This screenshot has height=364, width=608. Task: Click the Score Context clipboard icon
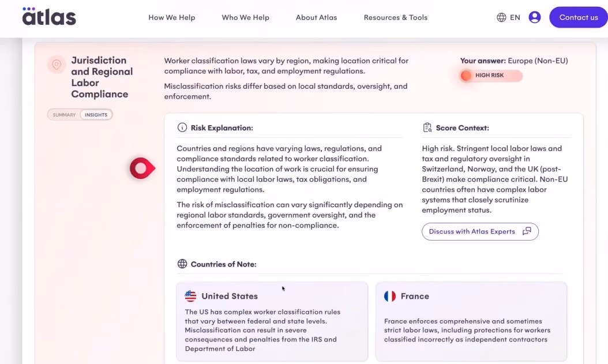(x=427, y=127)
